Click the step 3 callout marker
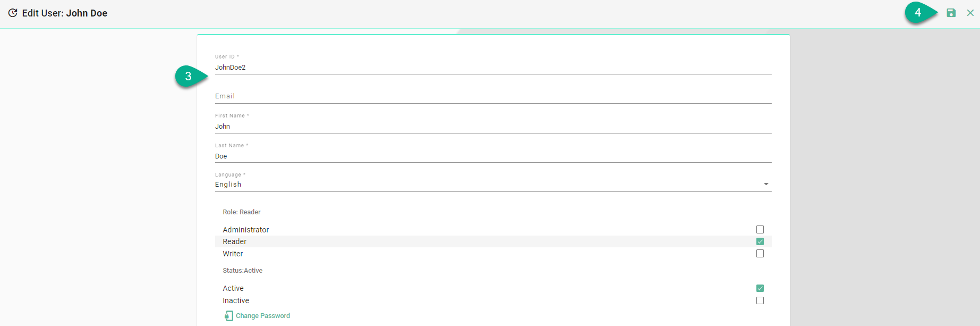 click(x=189, y=77)
